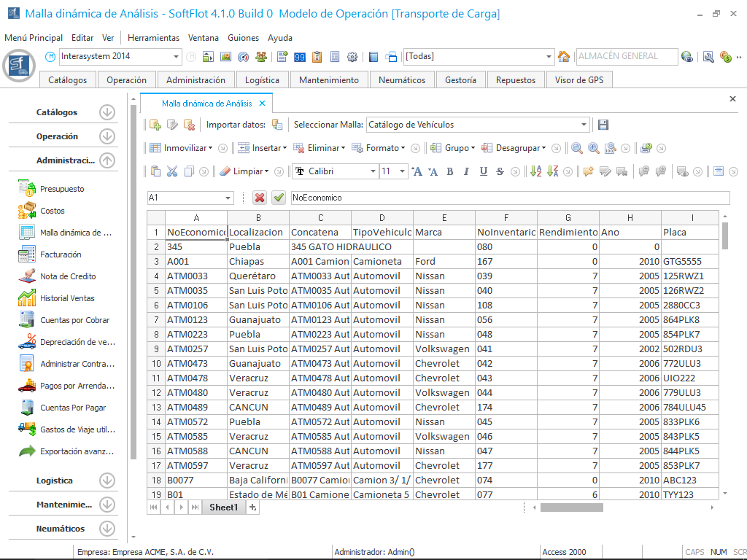The image size is (747, 560).
Task: Click the home icon in top toolbar
Action: [x=564, y=56]
